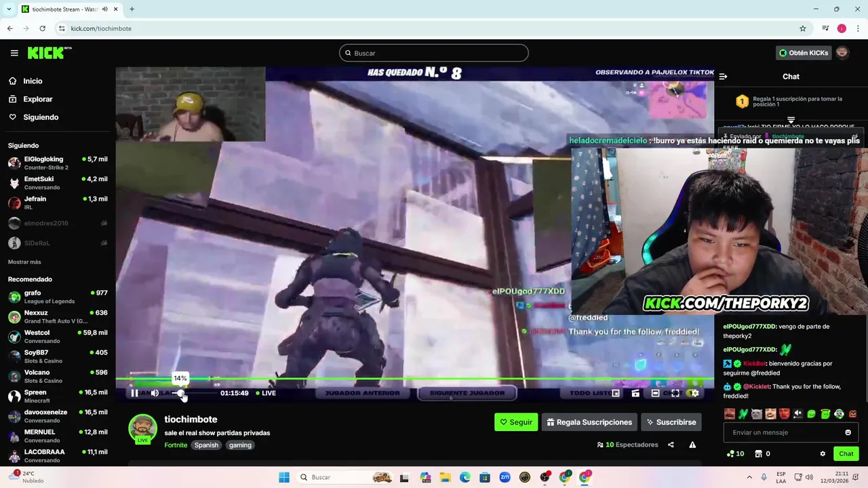Focus the Buscar search field on Kick
The width and height of the screenshot is (868, 488).
pyautogui.click(x=434, y=53)
